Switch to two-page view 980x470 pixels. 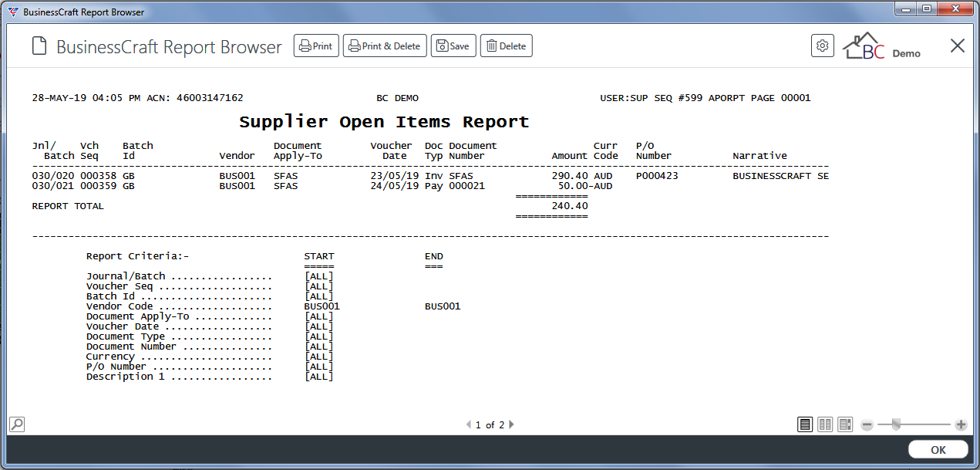(825, 424)
